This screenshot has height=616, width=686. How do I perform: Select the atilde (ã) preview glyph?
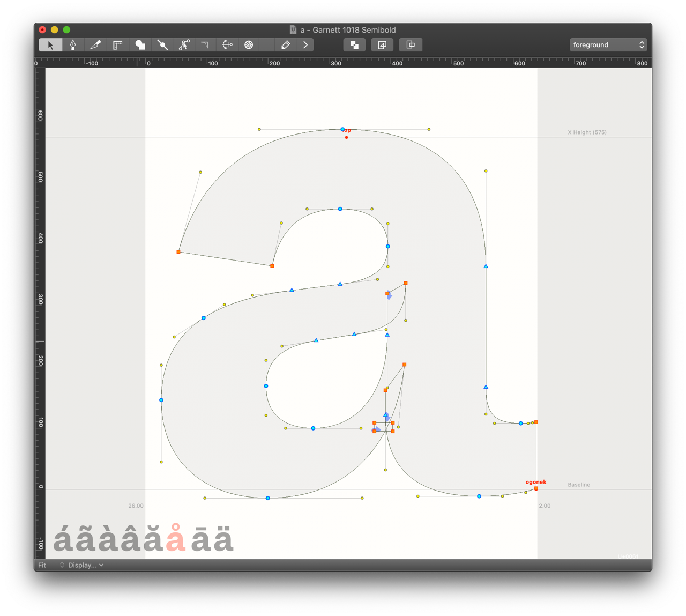point(86,539)
